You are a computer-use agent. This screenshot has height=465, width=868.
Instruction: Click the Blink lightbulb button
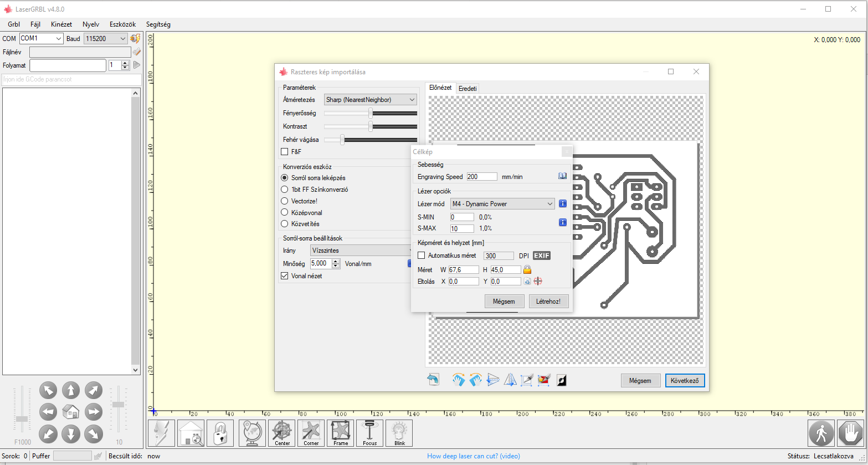(x=399, y=433)
